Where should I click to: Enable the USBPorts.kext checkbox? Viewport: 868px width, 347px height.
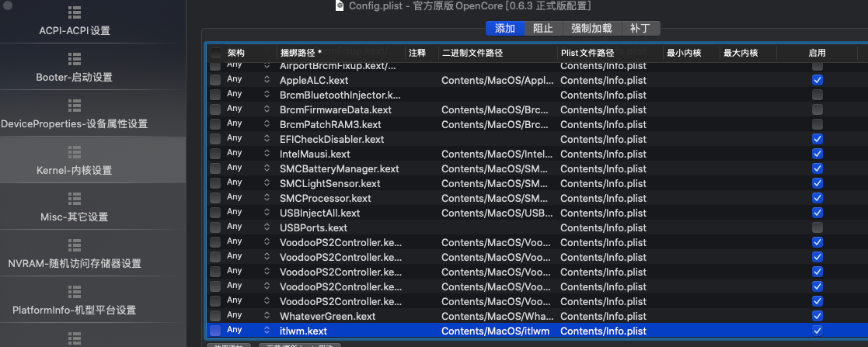click(x=817, y=227)
